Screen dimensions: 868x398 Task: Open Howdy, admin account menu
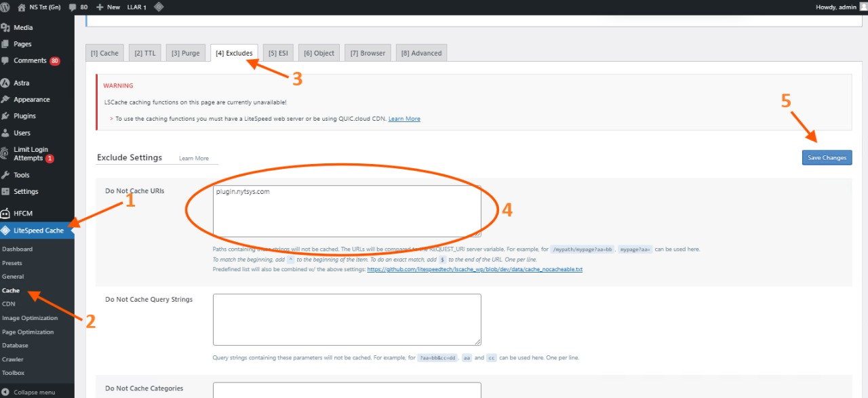pyautogui.click(x=835, y=7)
